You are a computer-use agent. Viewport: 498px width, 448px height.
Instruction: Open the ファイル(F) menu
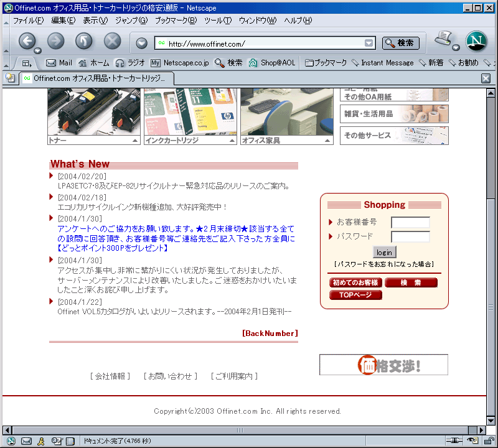(28, 21)
